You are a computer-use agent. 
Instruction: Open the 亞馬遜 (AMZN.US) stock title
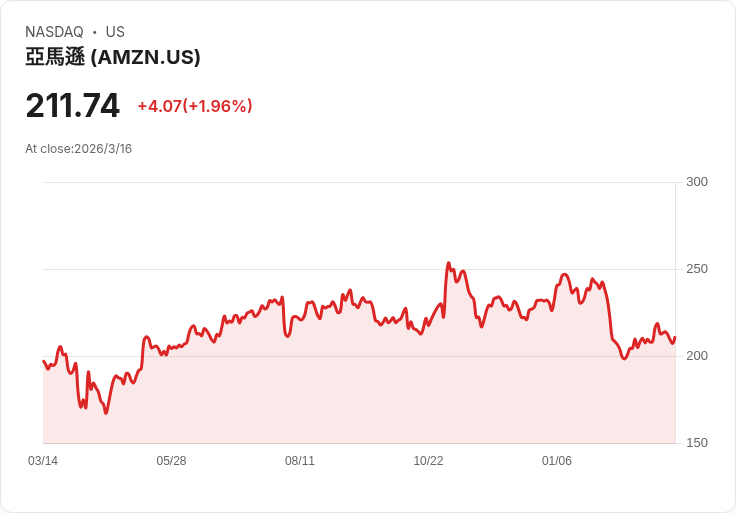pos(113,57)
